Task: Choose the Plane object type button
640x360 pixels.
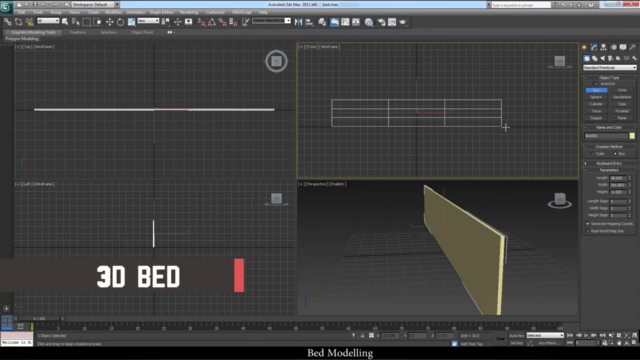Action: pos(622,118)
